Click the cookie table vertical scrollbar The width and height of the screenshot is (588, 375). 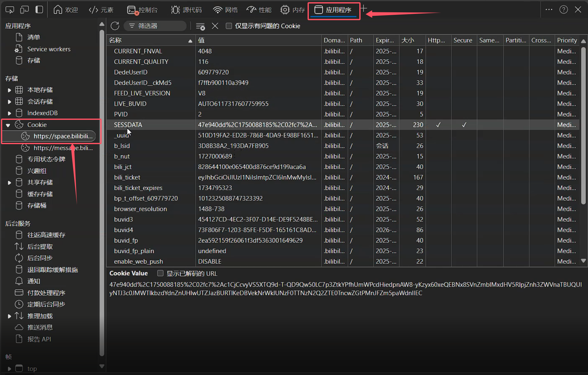point(584,126)
